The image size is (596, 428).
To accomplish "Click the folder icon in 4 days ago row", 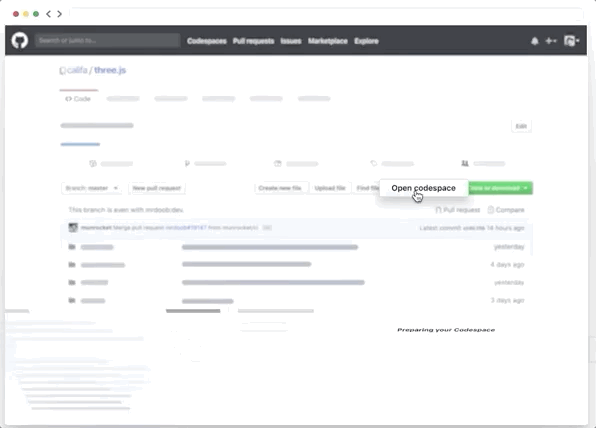I will pos(72,265).
